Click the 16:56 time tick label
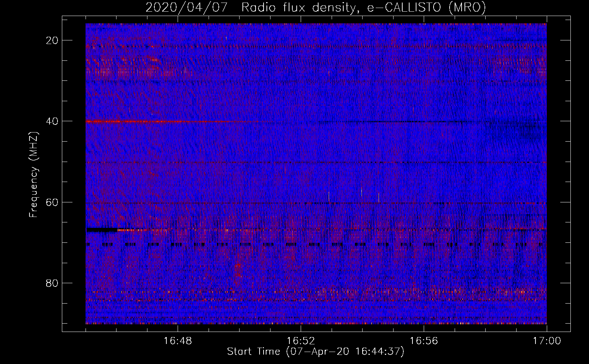Screen dimensions: 589x364 [x=424, y=341]
